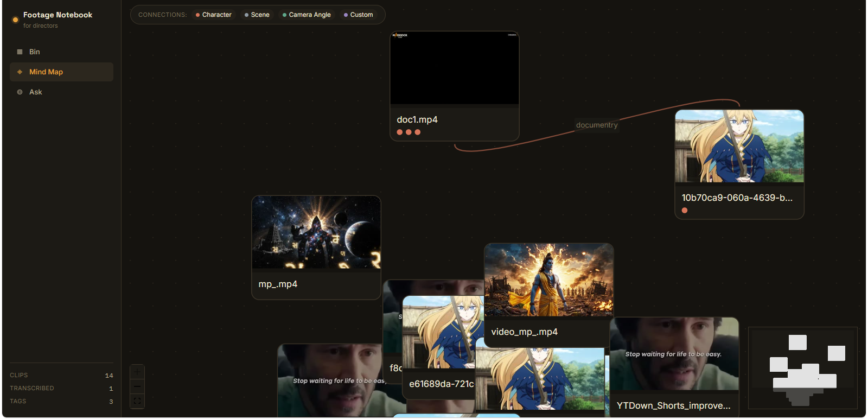868x419 pixels.
Task: Select the doc1.mp4 clip thumbnail
Action: 455,68
